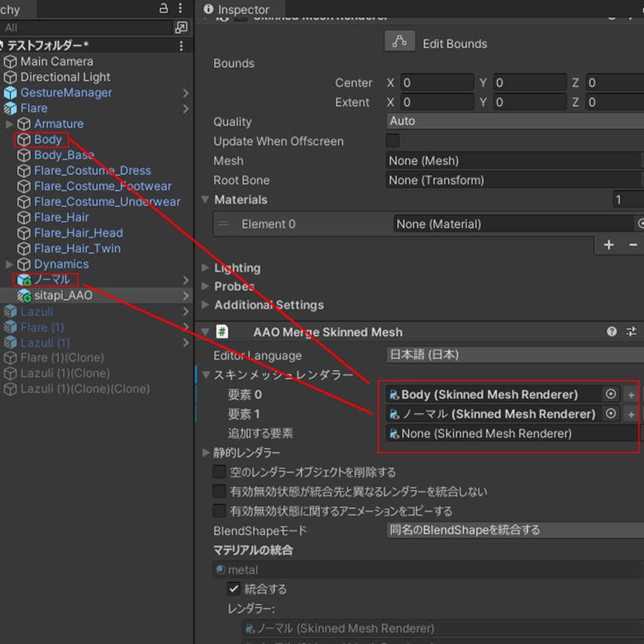This screenshot has height=644, width=644.
Task: Open the Hierarchy panel kebab menu
Action: (x=180, y=8)
